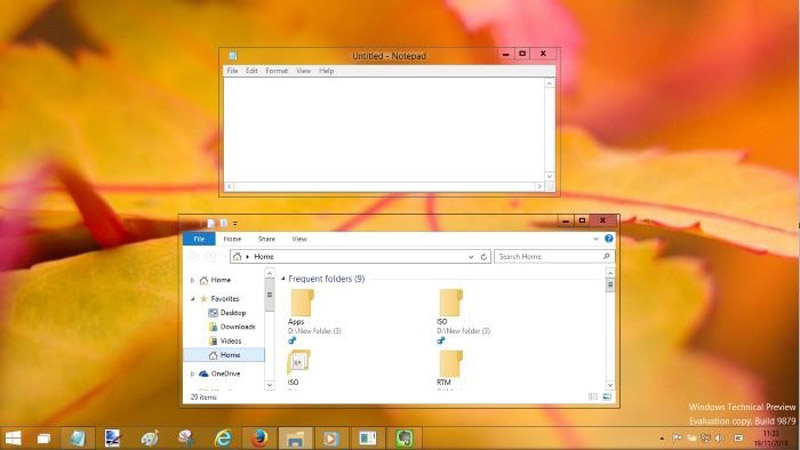Viewport: 800px width, 450px height.
Task: Expand the Explorer ribbon with chevron
Action: tap(596, 239)
